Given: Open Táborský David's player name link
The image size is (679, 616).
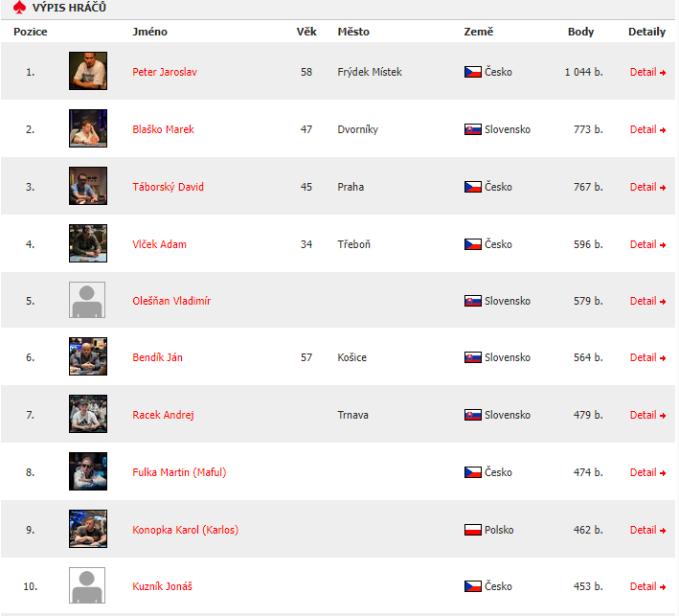Looking at the screenshot, I should pos(168,187).
